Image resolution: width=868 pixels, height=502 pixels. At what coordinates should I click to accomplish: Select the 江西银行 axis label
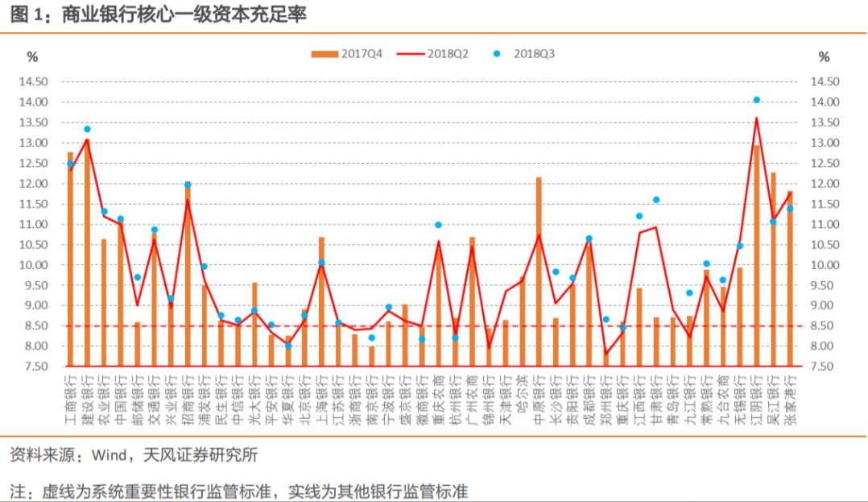point(640,400)
